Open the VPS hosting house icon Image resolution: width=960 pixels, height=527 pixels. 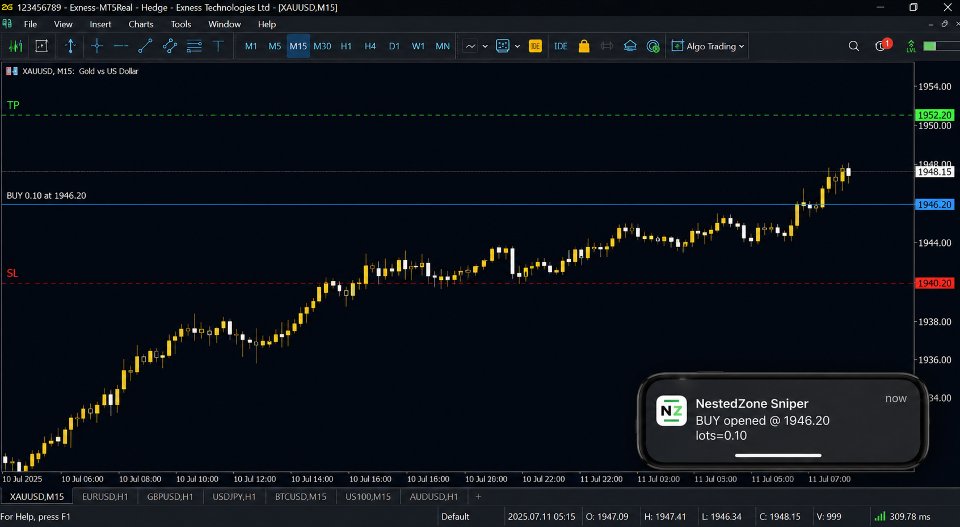click(x=630, y=46)
